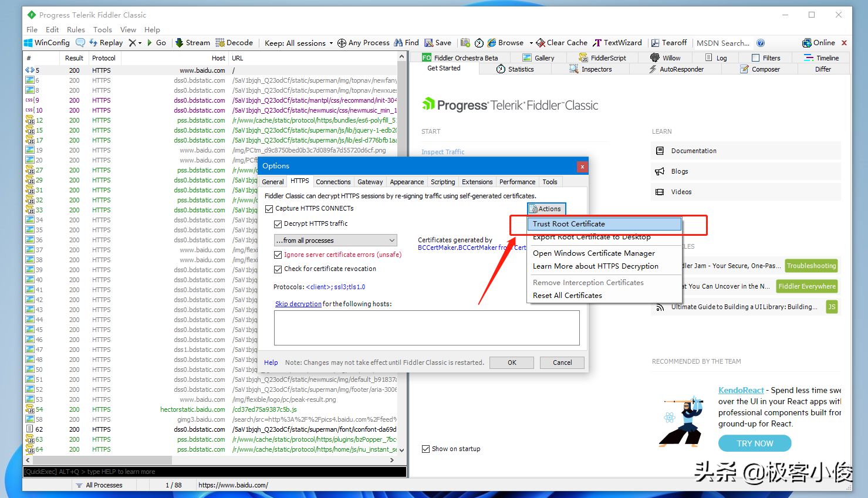This screenshot has width=868, height=498.
Task: Click the Browse toolbar button
Action: click(x=506, y=43)
